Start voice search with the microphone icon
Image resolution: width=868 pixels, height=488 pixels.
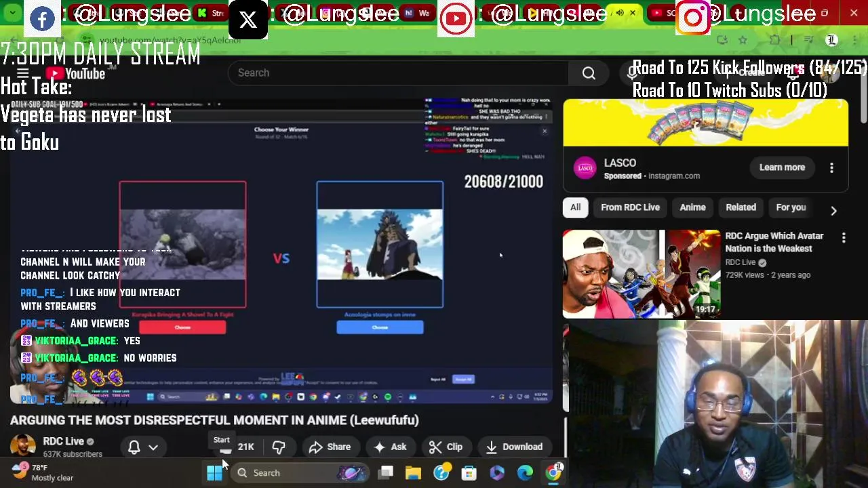coord(632,73)
